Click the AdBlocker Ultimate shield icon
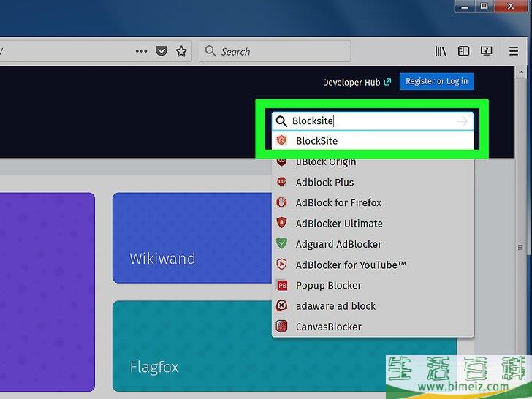 tap(281, 223)
